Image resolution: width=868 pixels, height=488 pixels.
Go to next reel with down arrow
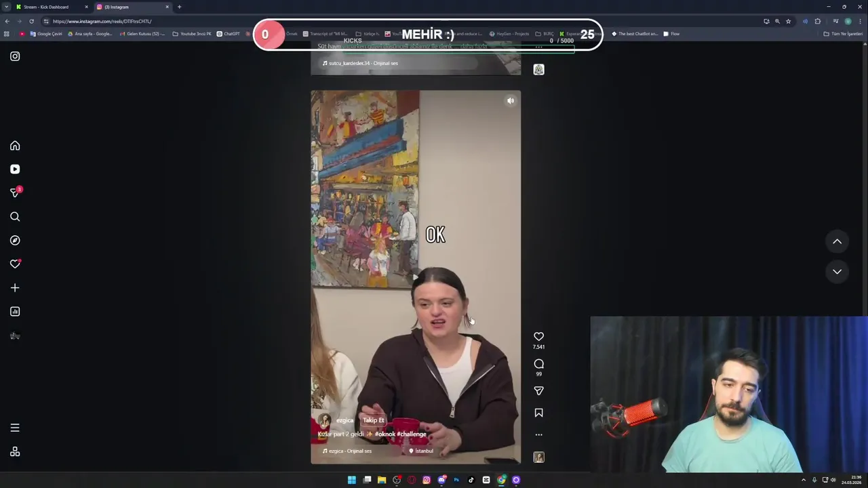(837, 271)
